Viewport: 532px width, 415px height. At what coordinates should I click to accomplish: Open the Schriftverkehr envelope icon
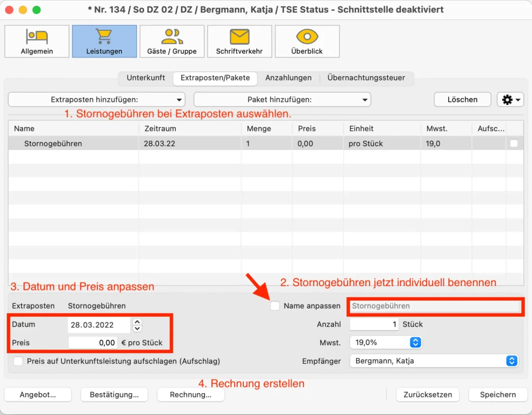(x=239, y=41)
